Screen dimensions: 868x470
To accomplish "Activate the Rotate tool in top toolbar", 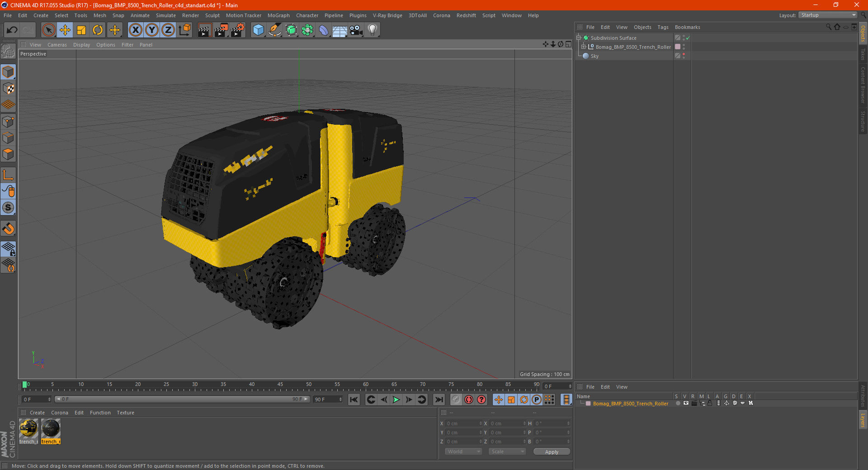I will pos(98,30).
